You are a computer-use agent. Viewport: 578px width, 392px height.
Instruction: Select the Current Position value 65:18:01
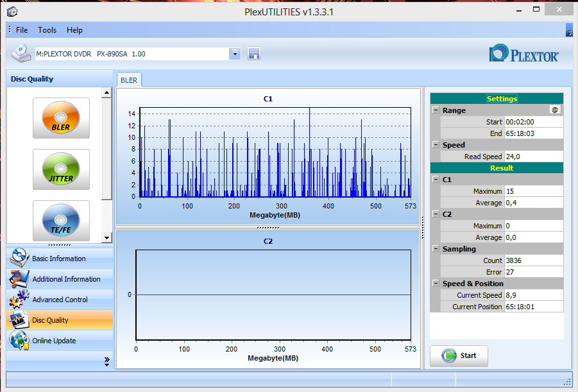(x=533, y=307)
